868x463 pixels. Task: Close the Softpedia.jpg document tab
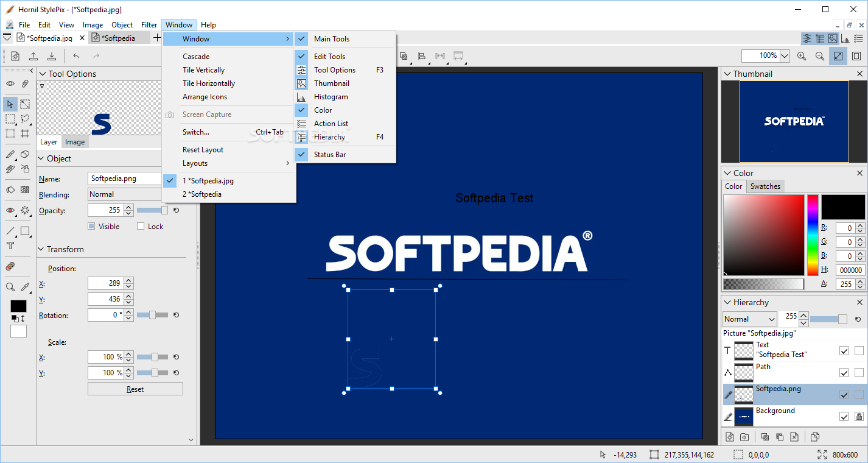coord(82,38)
